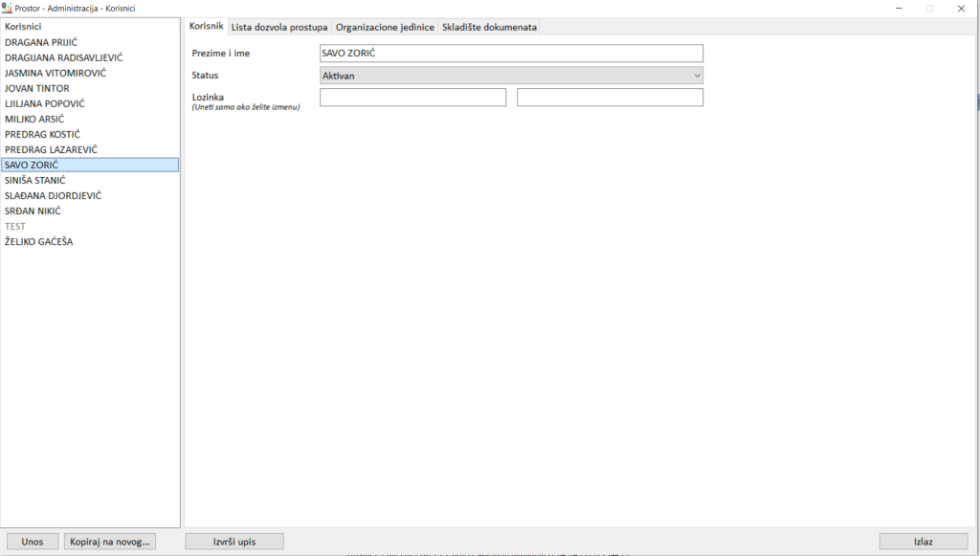Image resolution: width=980 pixels, height=556 pixels.
Task: Select JOVAN TINTOR from users list
Action: [x=37, y=88]
